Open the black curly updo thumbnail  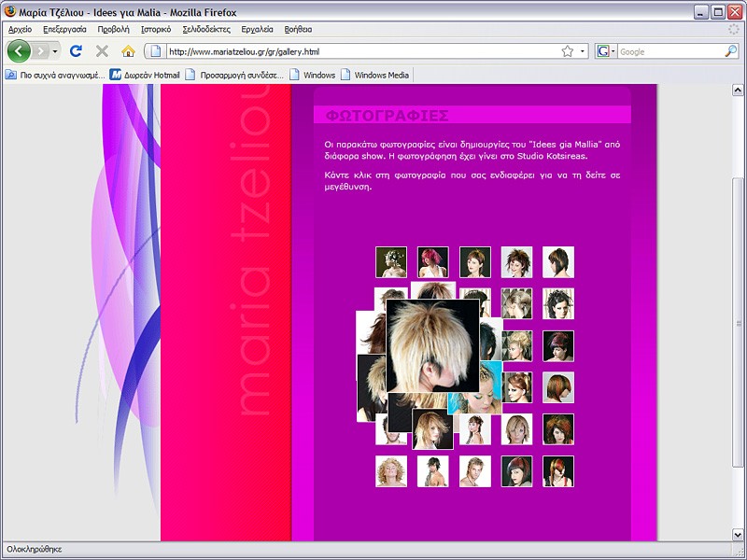click(x=558, y=303)
